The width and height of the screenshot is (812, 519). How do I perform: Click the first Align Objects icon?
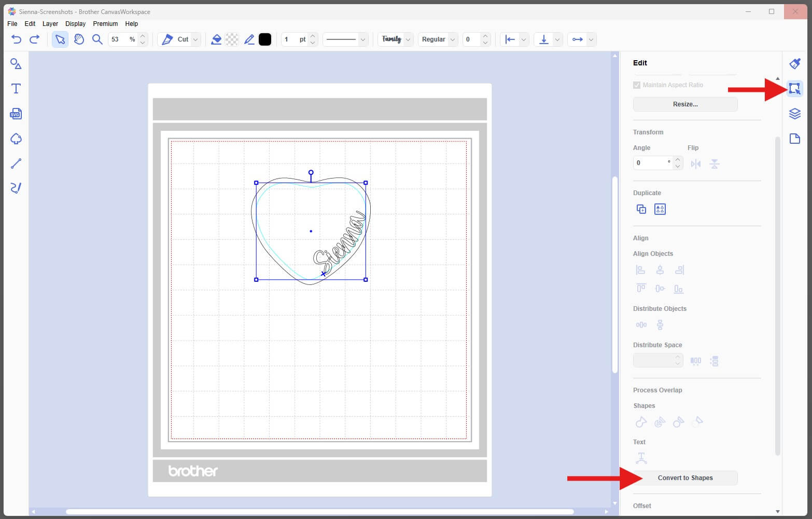coord(641,270)
